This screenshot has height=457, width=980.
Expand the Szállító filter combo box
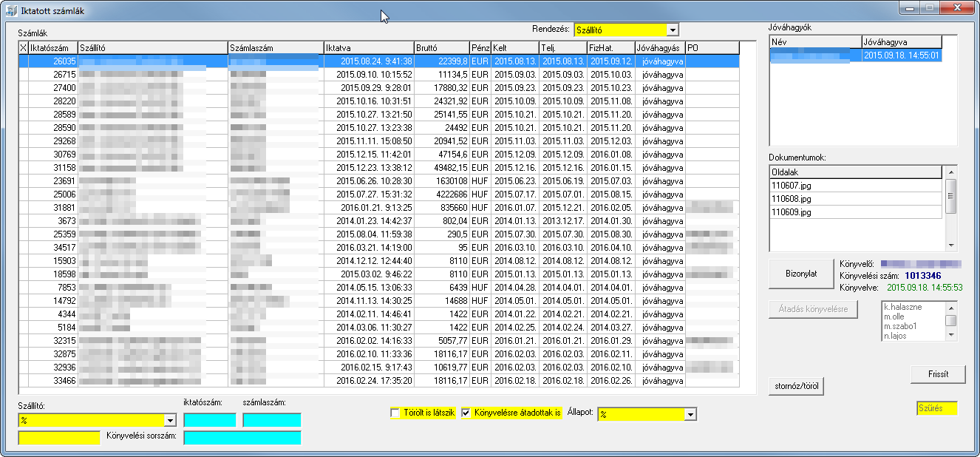170,420
